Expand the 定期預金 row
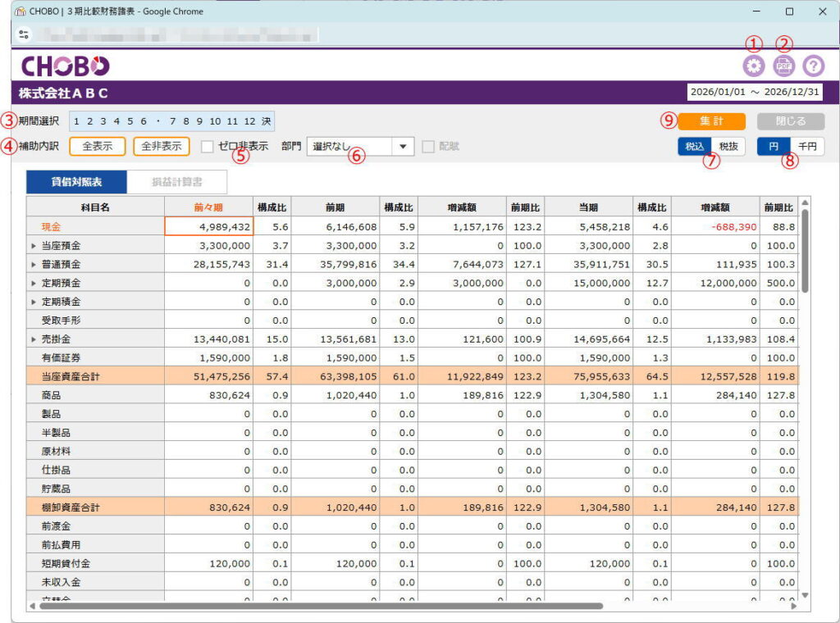 (x=34, y=283)
